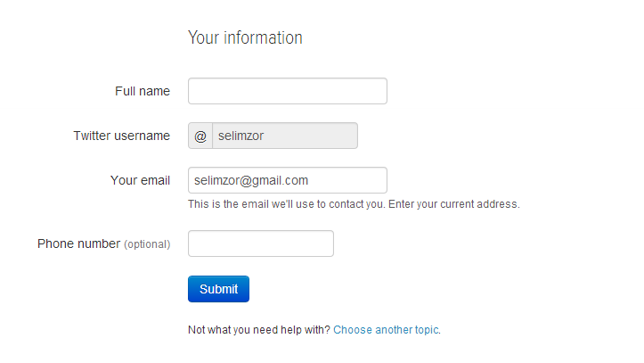Click the Twitter username label

121,136
